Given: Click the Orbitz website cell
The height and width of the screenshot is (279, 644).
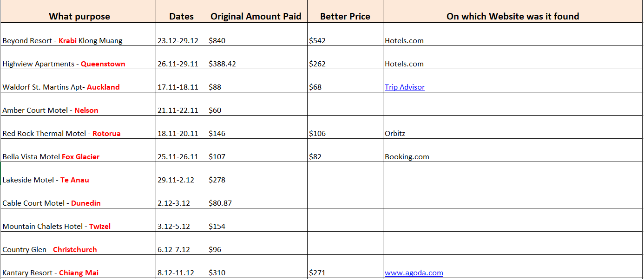Looking at the screenshot, I should coord(513,128).
